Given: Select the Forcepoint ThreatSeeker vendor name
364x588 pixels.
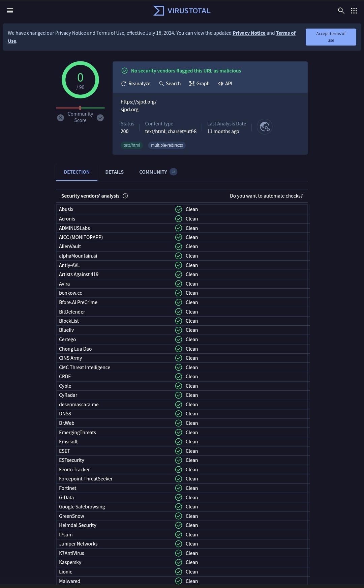Looking at the screenshot, I should (86, 479).
